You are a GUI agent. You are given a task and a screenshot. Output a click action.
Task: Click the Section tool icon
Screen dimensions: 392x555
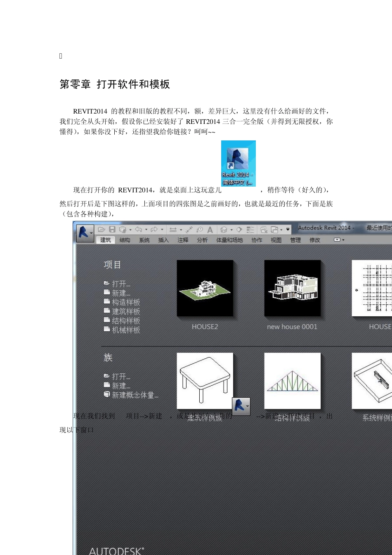click(239, 230)
